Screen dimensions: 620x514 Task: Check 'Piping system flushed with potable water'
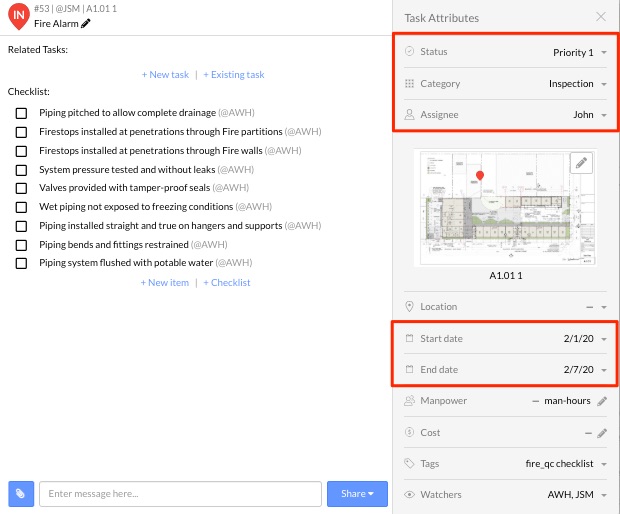point(21,263)
